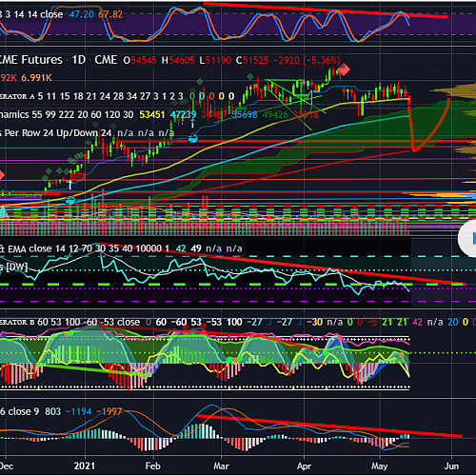Click the 2021 label on the time axis
The height and width of the screenshot is (476, 476).
[85, 466]
